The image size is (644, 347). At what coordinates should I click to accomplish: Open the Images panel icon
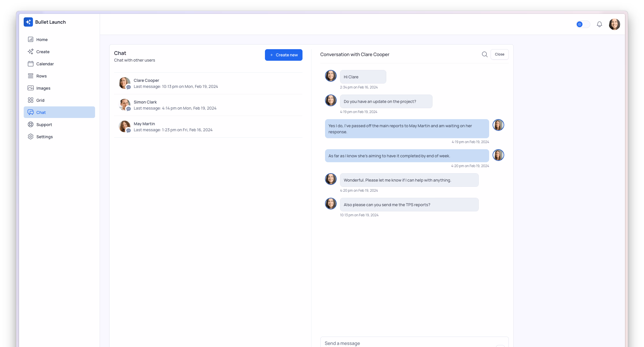(31, 88)
